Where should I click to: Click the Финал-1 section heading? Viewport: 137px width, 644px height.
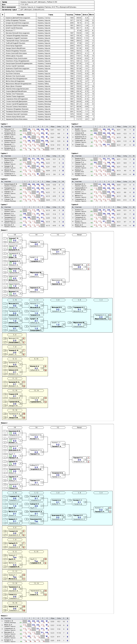[x=4, y=230]
